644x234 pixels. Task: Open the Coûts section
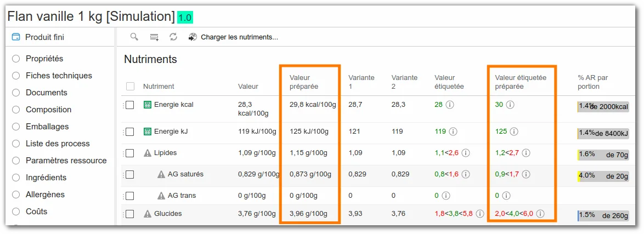click(37, 212)
